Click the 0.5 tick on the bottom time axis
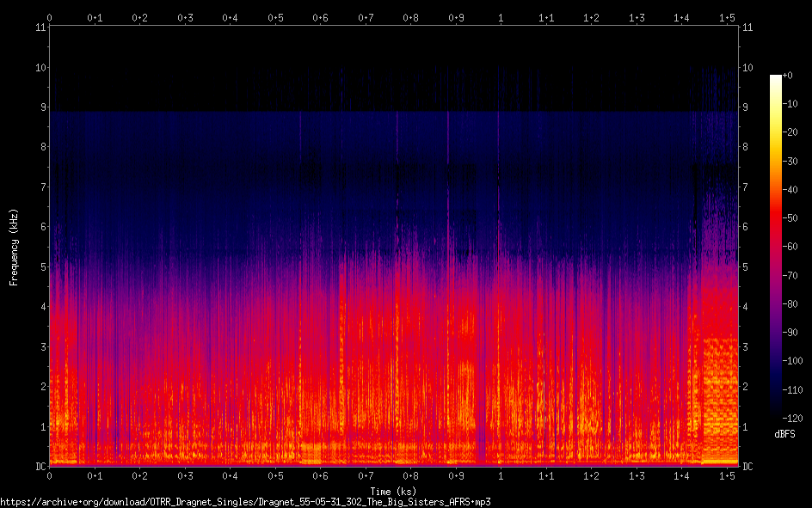Image resolution: width=812 pixels, height=508 pixels. tap(275, 475)
